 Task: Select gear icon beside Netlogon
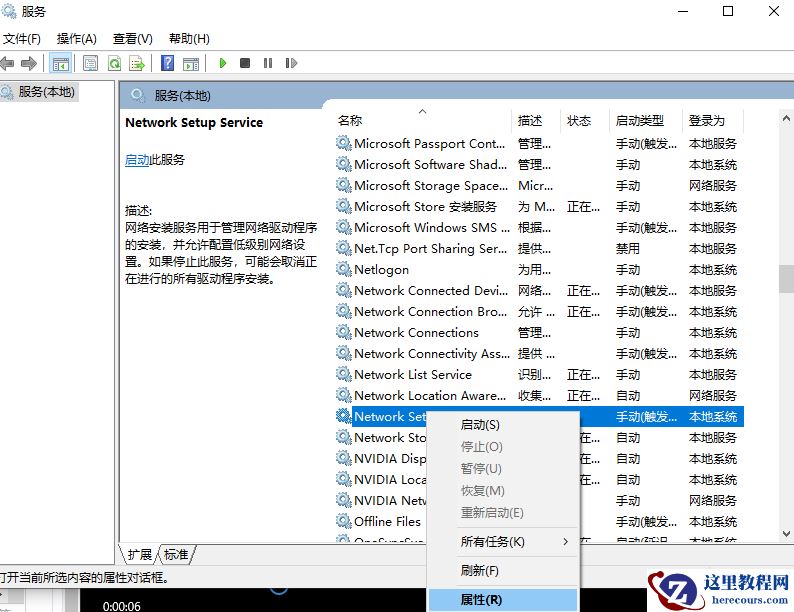344,269
